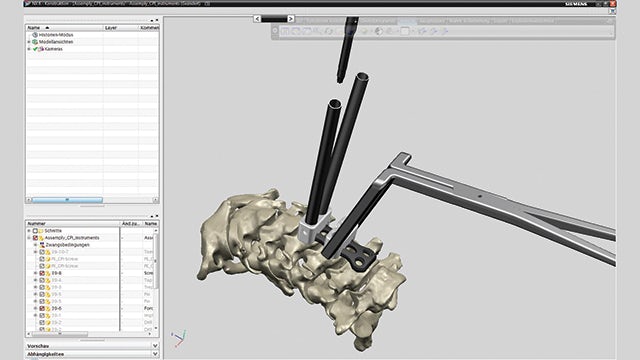Expand component 09-6 in the tree
Viewport: 640px width, 360px height.
coord(36,309)
